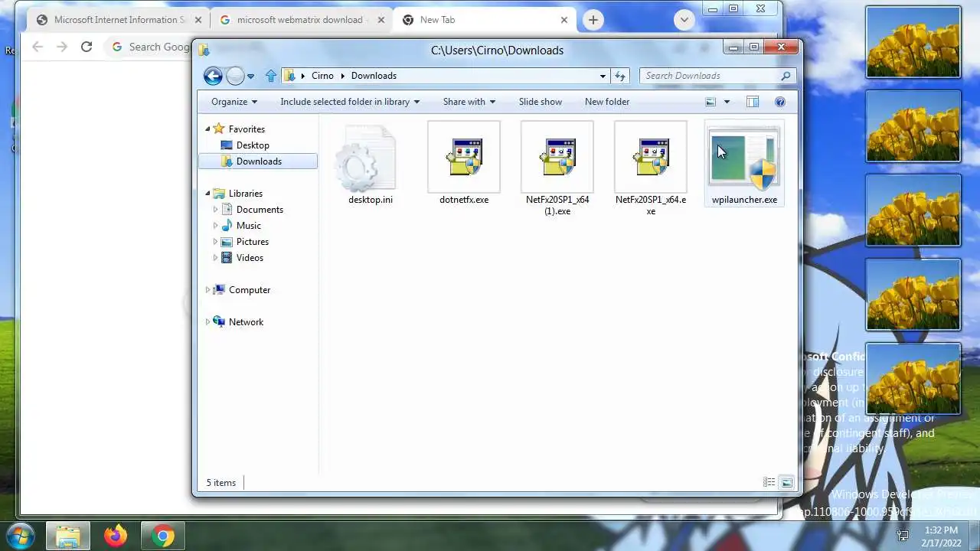
Task: Click the bottom tulip thumbnail on desktop
Action: click(x=913, y=379)
